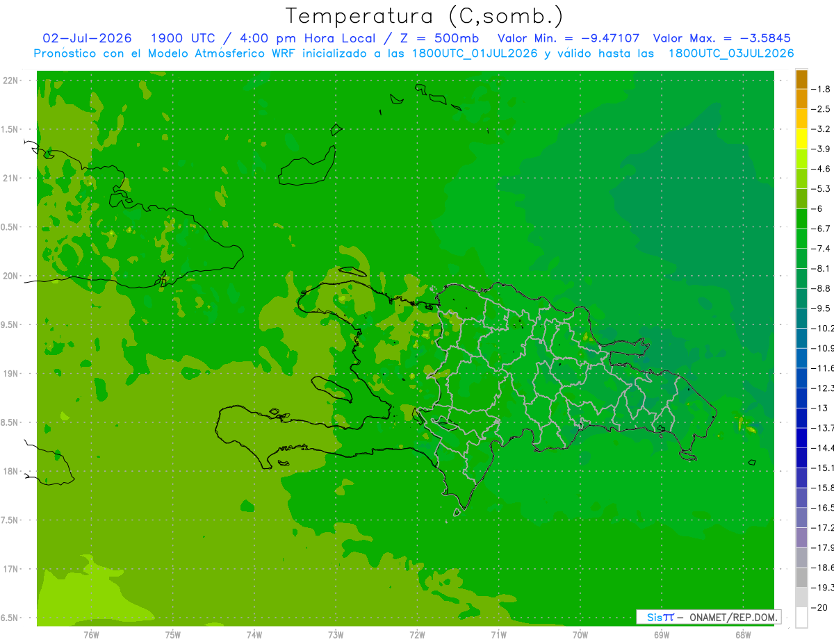Click the longitude label "75W"
834x644 pixels.
172,634
